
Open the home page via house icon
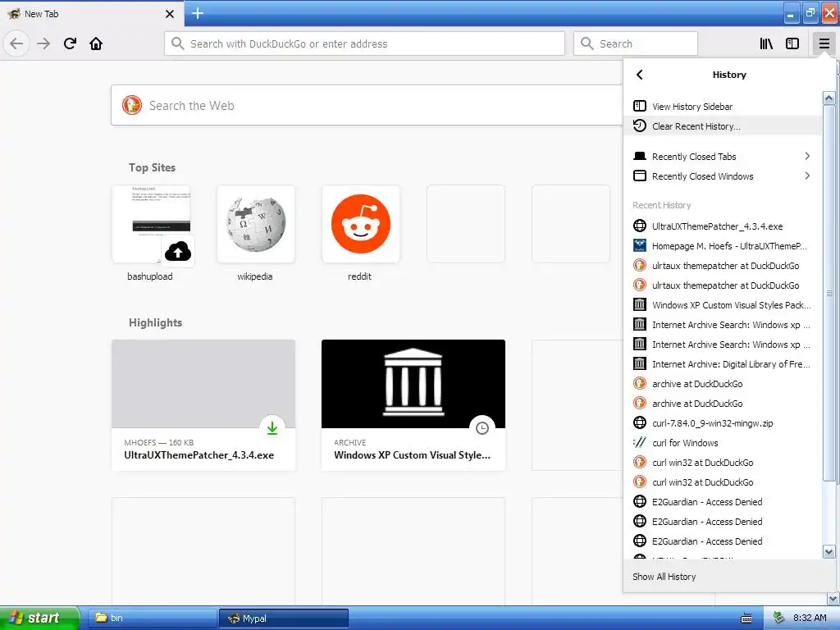click(96, 43)
